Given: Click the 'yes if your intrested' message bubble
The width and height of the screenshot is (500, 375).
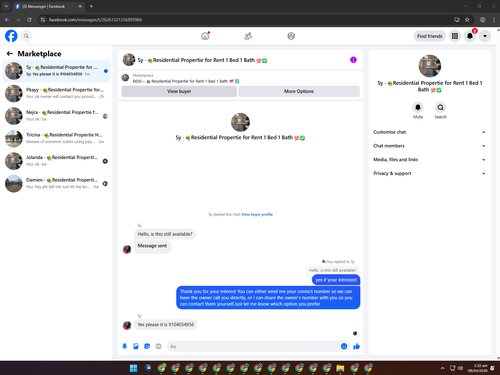Looking at the screenshot, I should point(336,280).
